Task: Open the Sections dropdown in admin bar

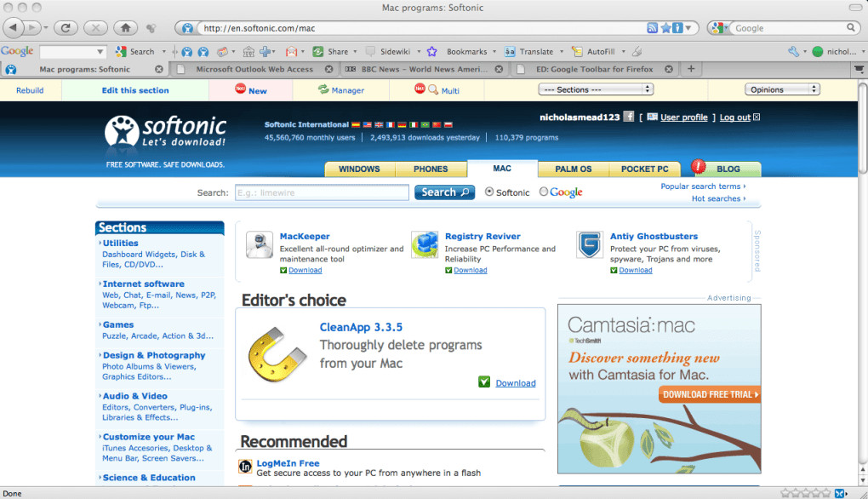Action: pyautogui.click(x=596, y=89)
